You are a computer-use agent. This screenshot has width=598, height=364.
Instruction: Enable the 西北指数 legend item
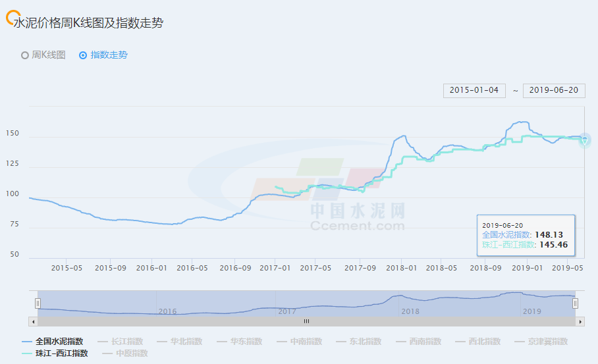[x=477, y=342]
